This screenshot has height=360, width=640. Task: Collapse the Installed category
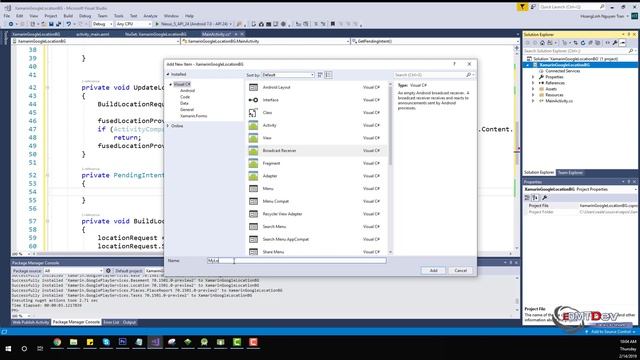(x=168, y=74)
